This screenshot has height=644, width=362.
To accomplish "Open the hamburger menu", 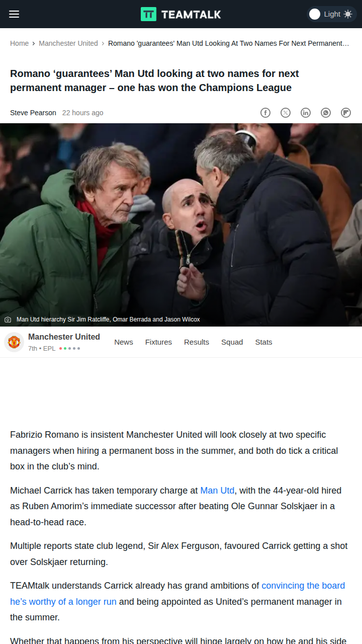I will tap(14, 14).
